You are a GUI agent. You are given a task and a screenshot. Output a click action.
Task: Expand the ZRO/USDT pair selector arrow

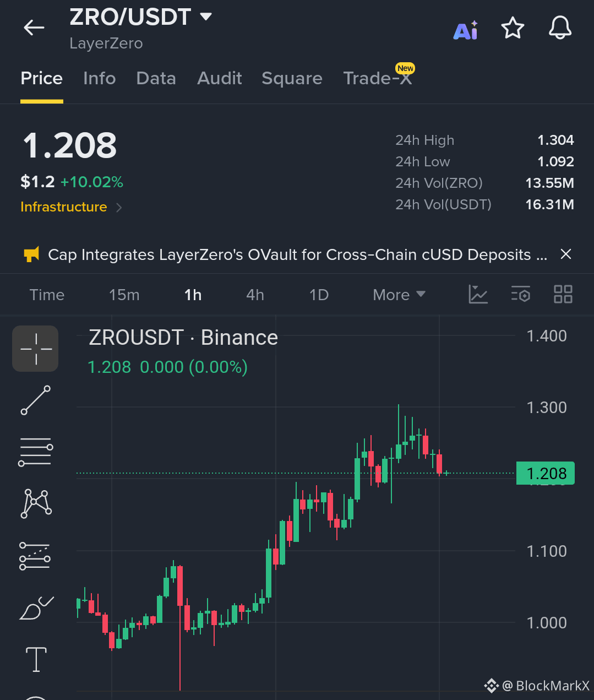(x=206, y=17)
